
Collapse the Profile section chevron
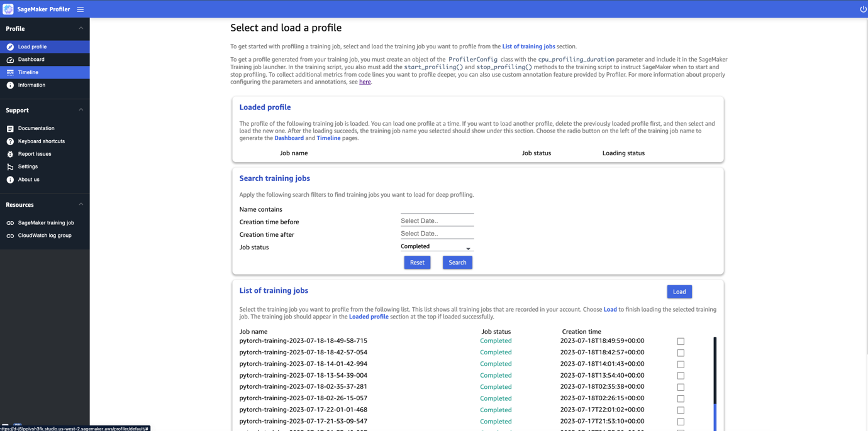pyautogui.click(x=81, y=28)
